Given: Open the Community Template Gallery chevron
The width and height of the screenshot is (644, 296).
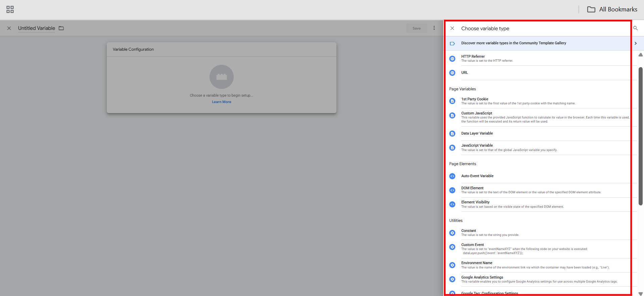Looking at the screenshot, I should [x=636, y=43].
